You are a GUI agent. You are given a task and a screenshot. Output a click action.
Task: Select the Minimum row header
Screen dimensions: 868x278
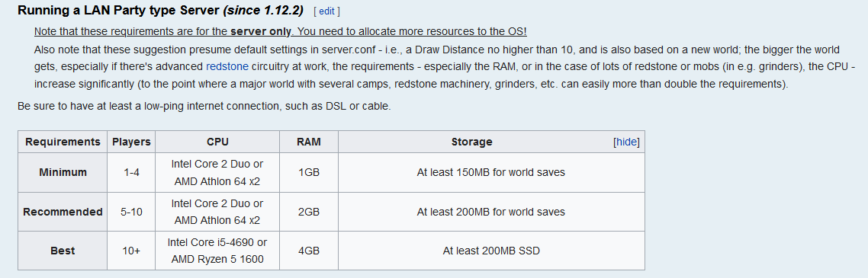coord(63,172)
